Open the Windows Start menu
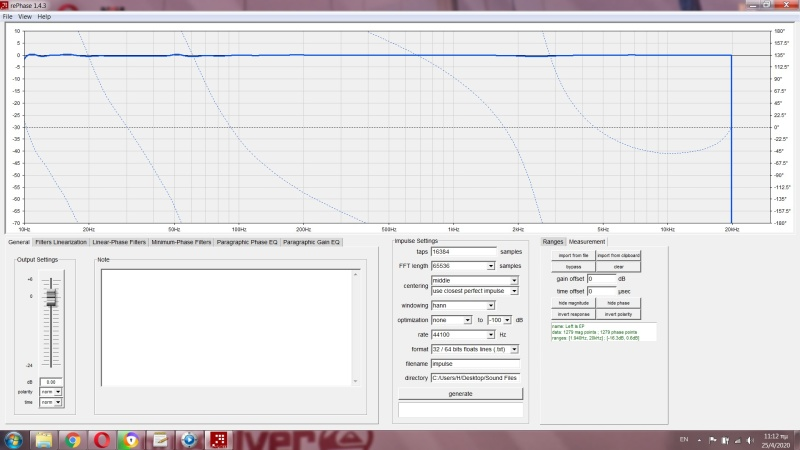Viewport: 800px width, 450px height. click(x=14, y=439)
